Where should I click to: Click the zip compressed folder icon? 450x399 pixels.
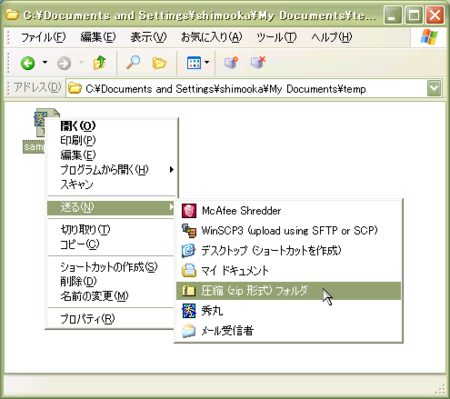[189, 291]
